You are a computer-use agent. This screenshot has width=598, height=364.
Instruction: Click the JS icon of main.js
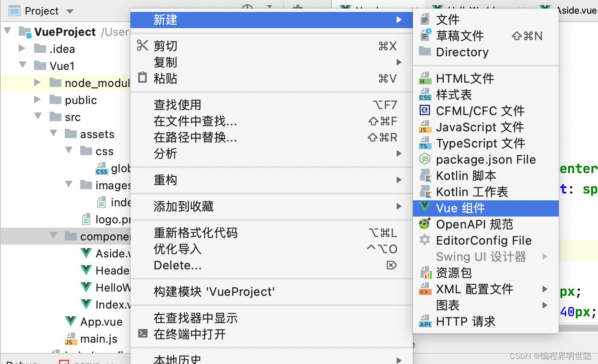coord(70,338)
